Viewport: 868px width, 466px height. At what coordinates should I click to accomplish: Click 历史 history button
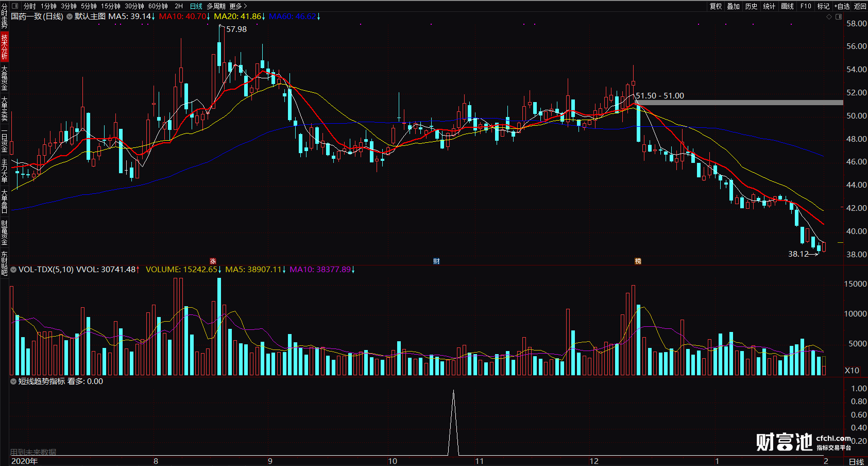click(x=752, y=6)
